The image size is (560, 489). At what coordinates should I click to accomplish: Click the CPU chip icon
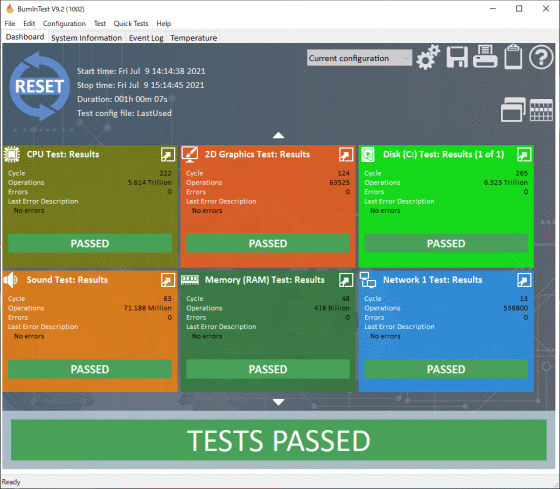[x=12, y=154]
